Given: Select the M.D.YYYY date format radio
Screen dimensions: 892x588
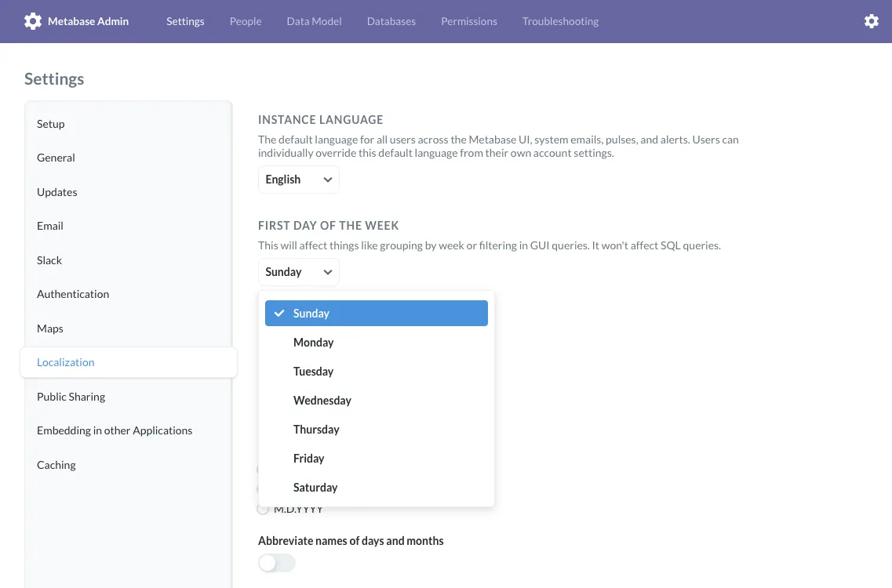Looking at the screenshot, I should coord(263,510).
